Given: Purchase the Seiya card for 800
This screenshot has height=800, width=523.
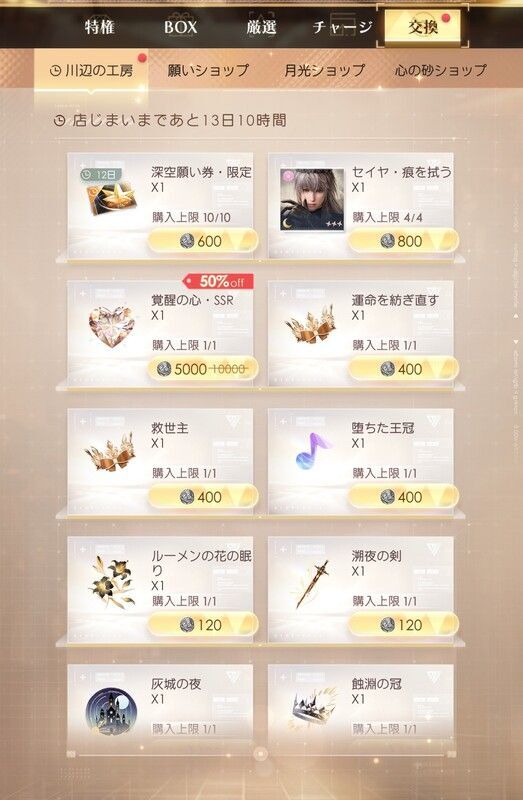Looking at the screenshot, I should point(403,241).
